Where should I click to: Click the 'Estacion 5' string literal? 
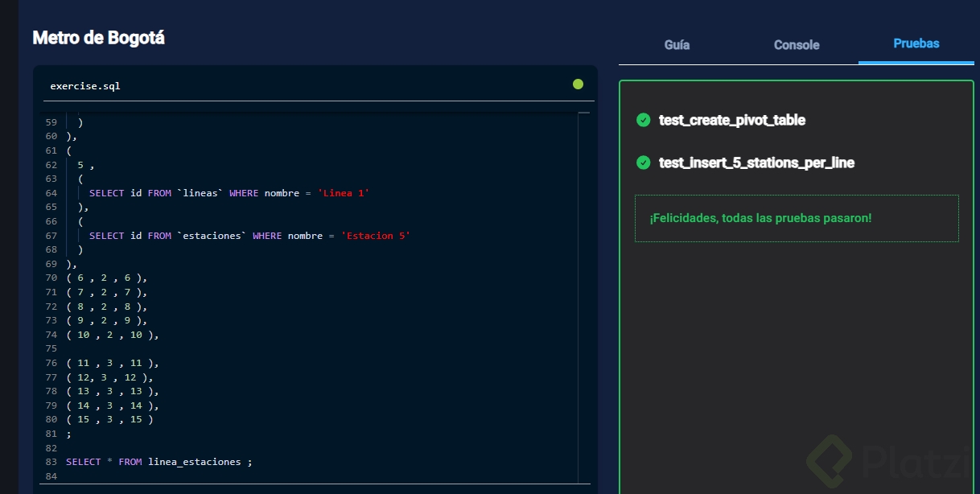click(x=375, y=236)
